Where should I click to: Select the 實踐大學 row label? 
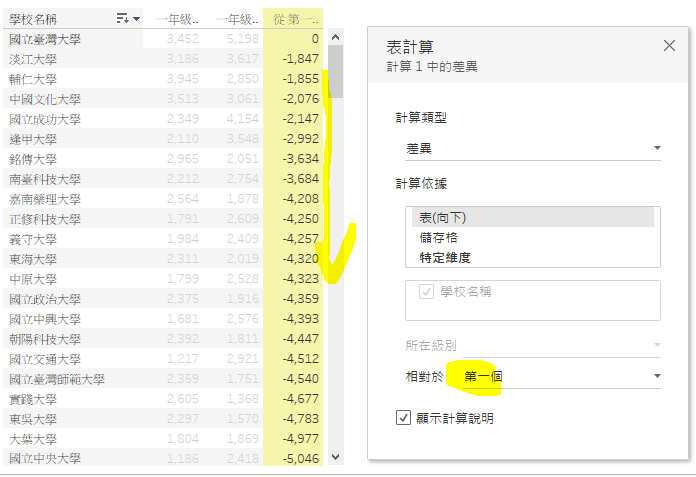pos(33,399)
